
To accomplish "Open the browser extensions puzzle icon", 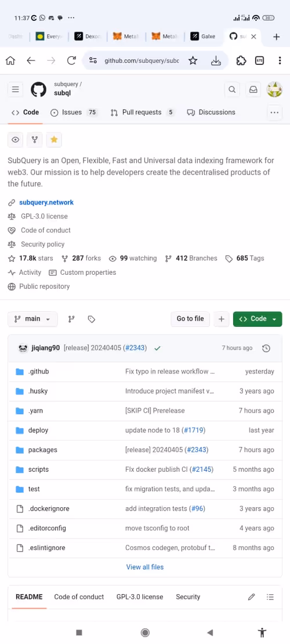I will 241,61.
